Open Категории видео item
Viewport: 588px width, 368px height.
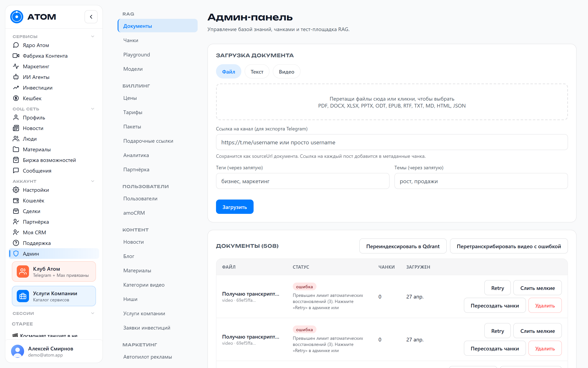point(157,285)
